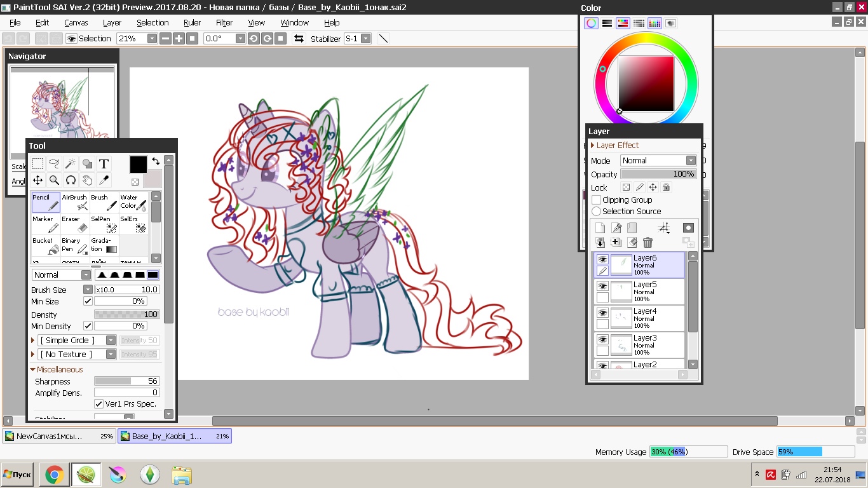Choose the Bucket fill tool
The height and width of the screenshot is (488, 868).
click(46, 246)
